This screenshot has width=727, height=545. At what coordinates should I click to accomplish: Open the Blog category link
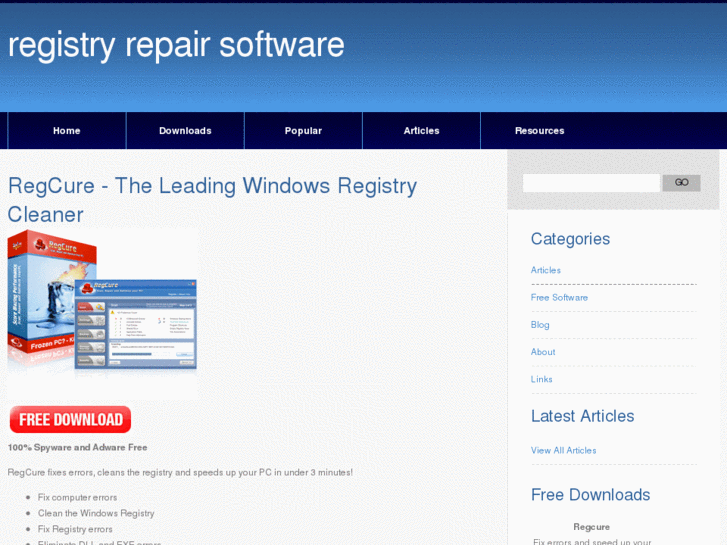click(x=540, y=325)
